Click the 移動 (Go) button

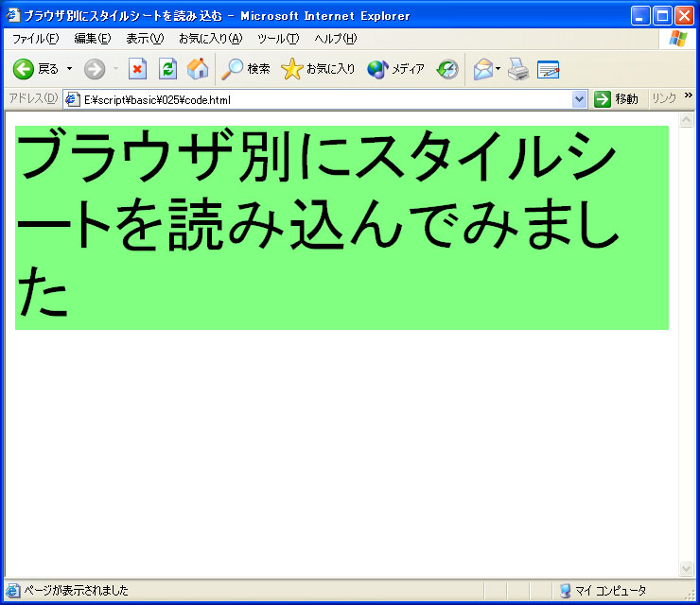616,99
